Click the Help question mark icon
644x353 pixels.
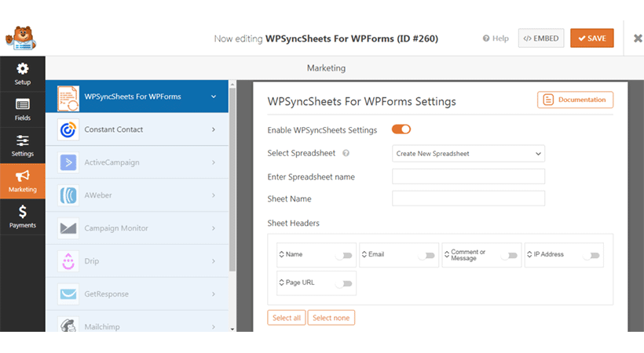click(486, 38)
